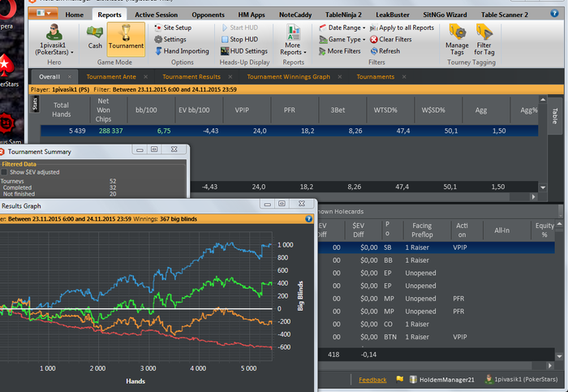The height and width of the screenshot is (392, 568).
Task: Click the 288 337 Net Won Chips value
Action: coord(111,131)
